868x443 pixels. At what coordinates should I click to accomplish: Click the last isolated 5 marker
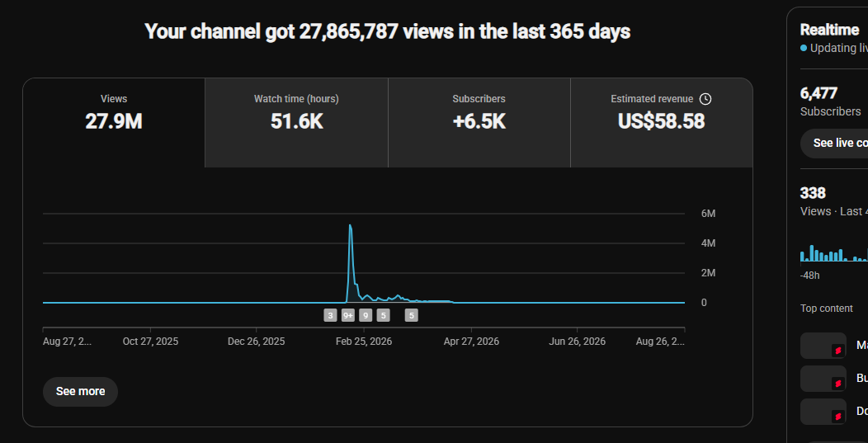[x=411, y=316]
